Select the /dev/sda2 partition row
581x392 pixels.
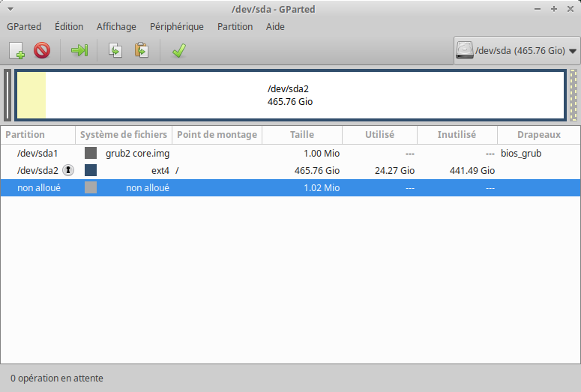pos(291,170)
